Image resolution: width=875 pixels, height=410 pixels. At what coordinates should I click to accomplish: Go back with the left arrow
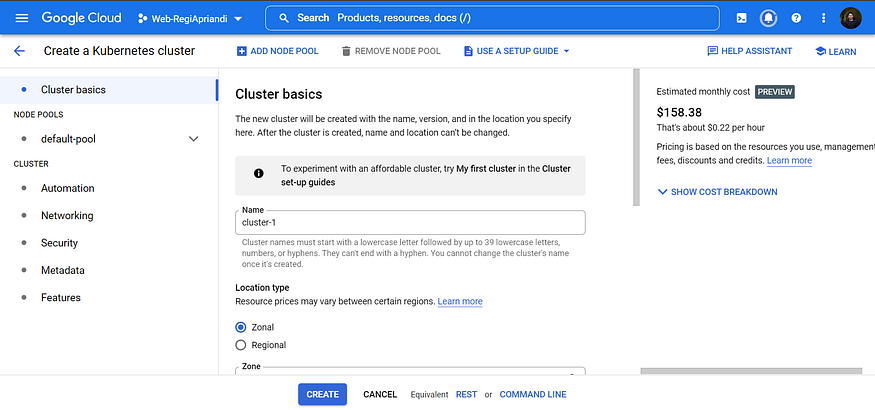point(19,51)
